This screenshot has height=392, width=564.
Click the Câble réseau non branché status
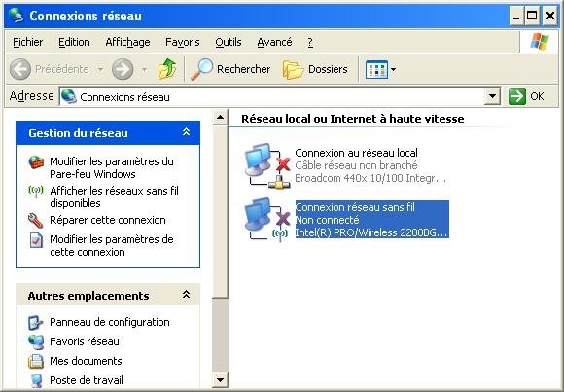356,165
